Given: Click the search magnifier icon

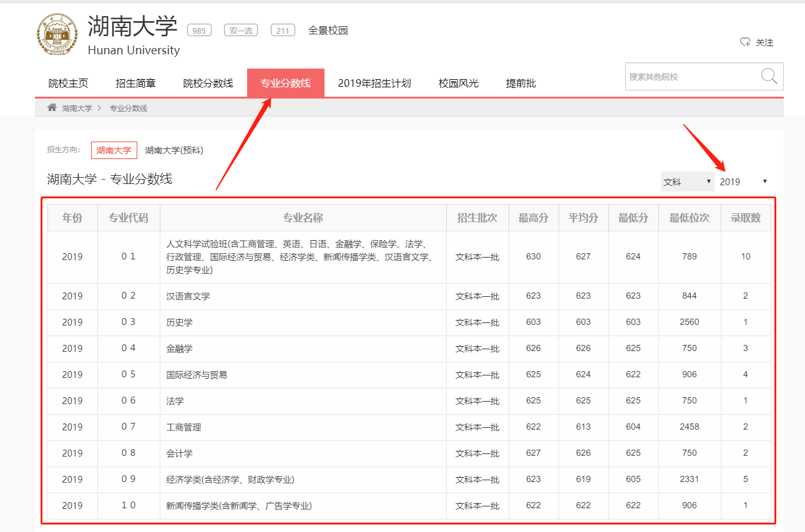Looking at the screenshot, I should 769,76.
